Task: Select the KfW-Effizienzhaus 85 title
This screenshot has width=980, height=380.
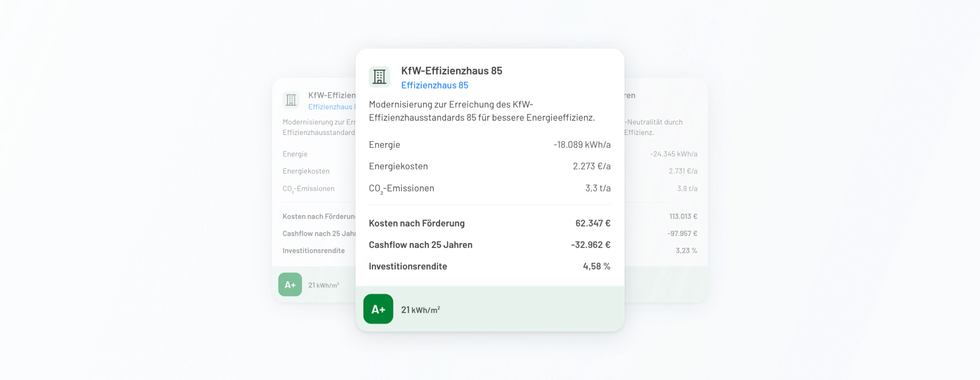Action: pos(452,71)
